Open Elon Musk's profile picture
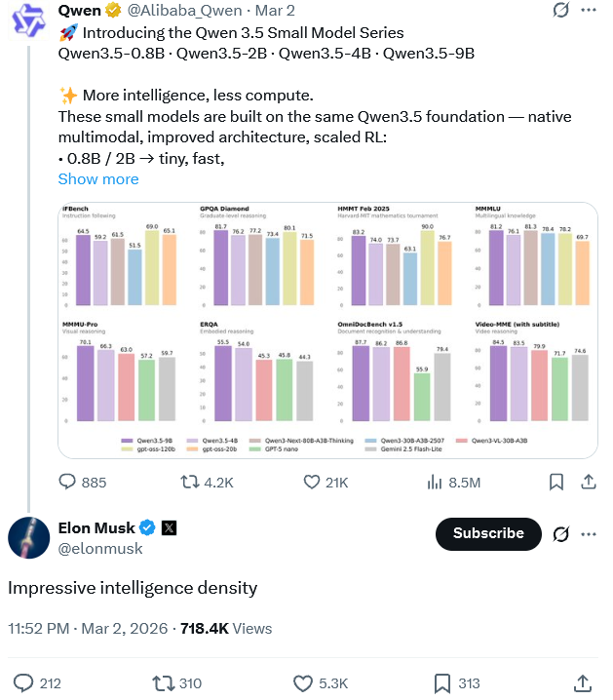 [x=29, y=537]
